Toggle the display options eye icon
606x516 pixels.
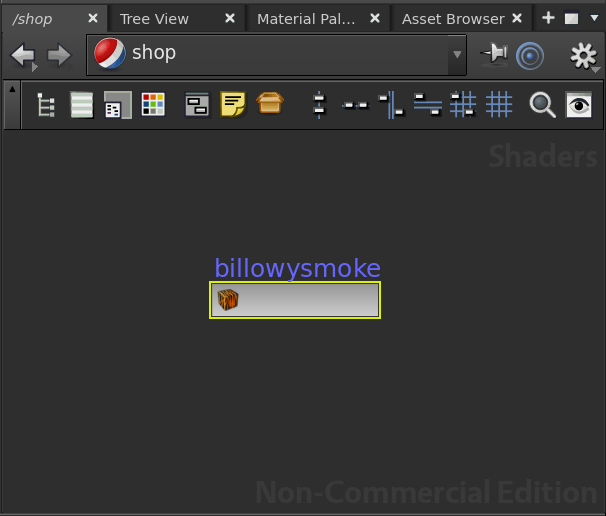579,105
